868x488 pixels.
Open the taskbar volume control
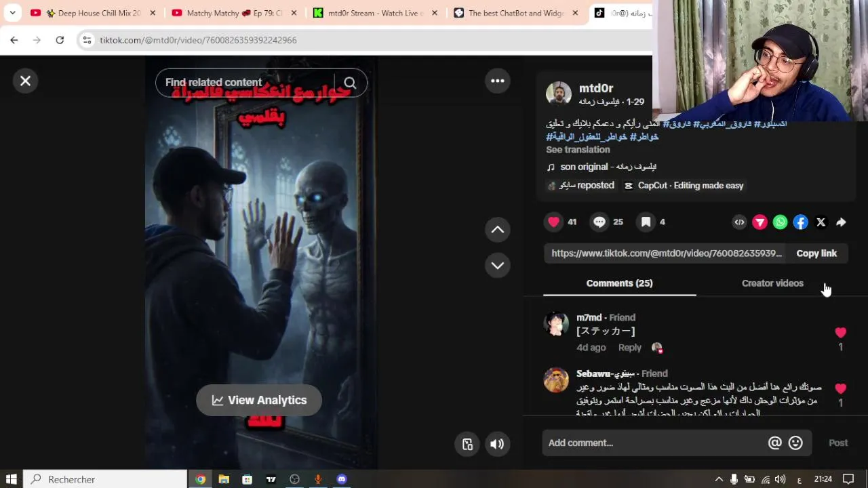pos(781,479)
